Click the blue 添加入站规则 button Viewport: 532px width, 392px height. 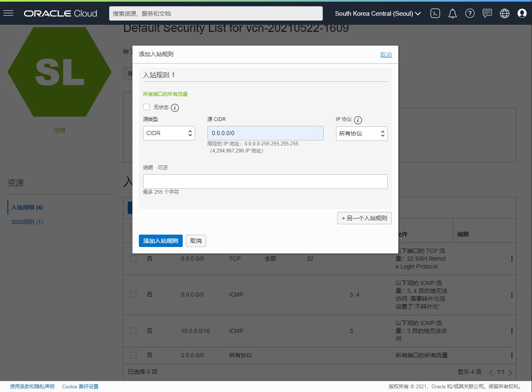coord(161,241)
